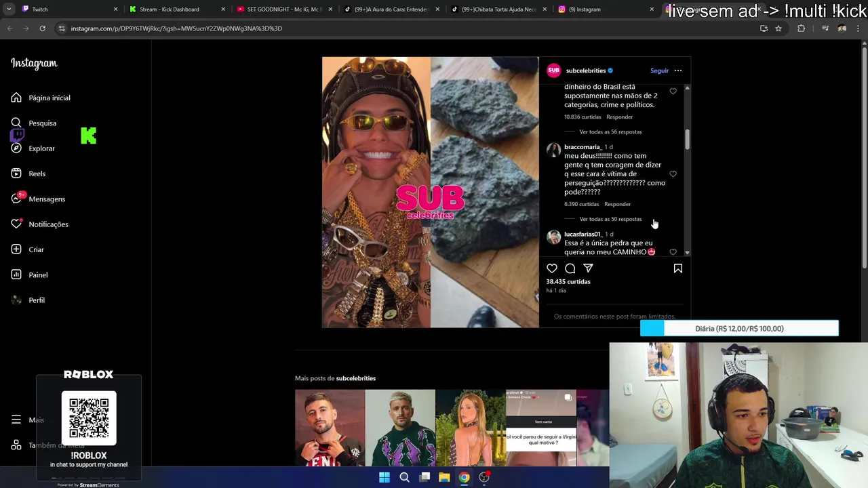Switch to the (9) Instagram tab
This screenshot has height=488, width=868.
(x=605, y=9)
